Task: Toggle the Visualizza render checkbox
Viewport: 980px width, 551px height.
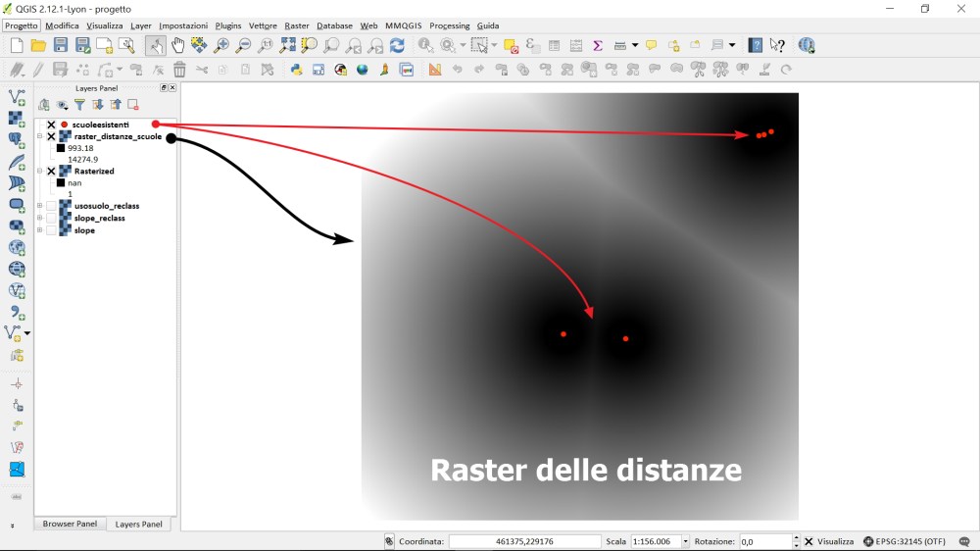Action: tap(808, 541)
